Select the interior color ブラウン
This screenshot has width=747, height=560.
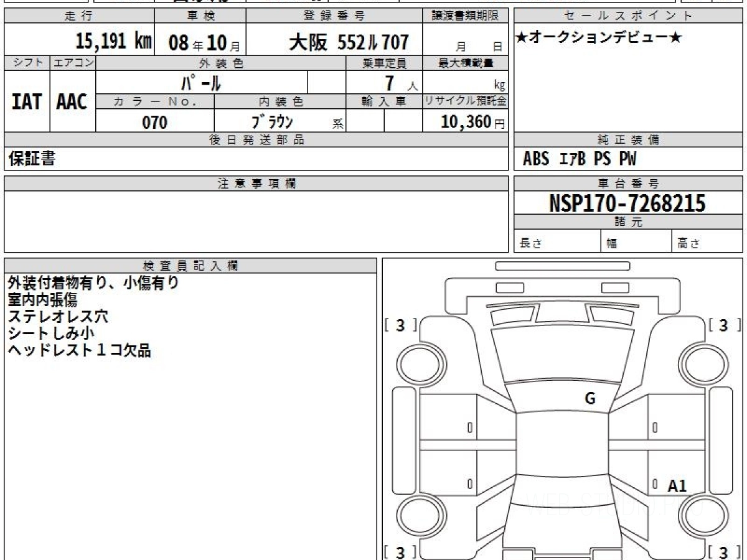pos(272,121)
